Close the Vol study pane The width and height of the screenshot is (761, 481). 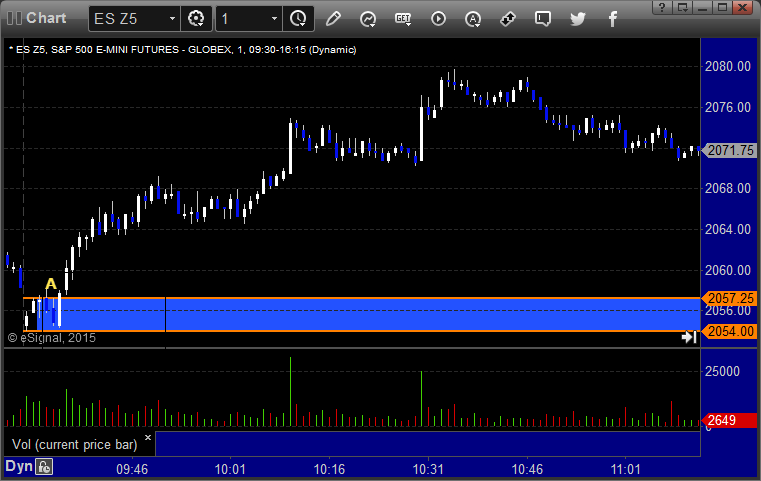pos(148,437)
